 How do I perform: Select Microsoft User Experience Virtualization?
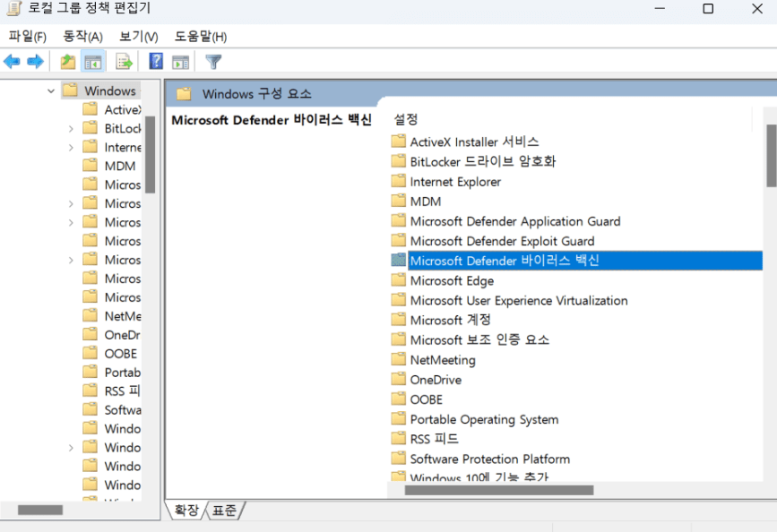coord(519,300)
